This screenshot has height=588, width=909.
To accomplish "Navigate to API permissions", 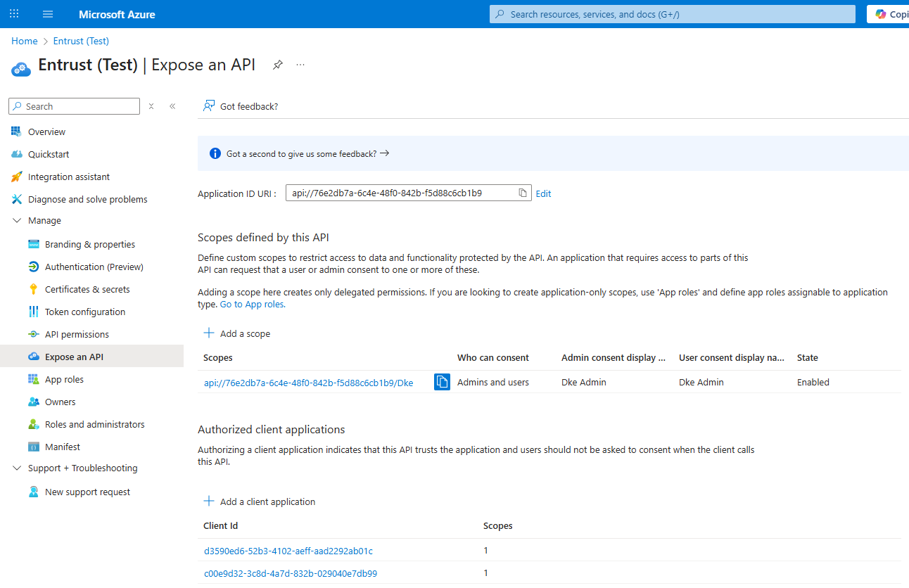I will pos(77,335).
